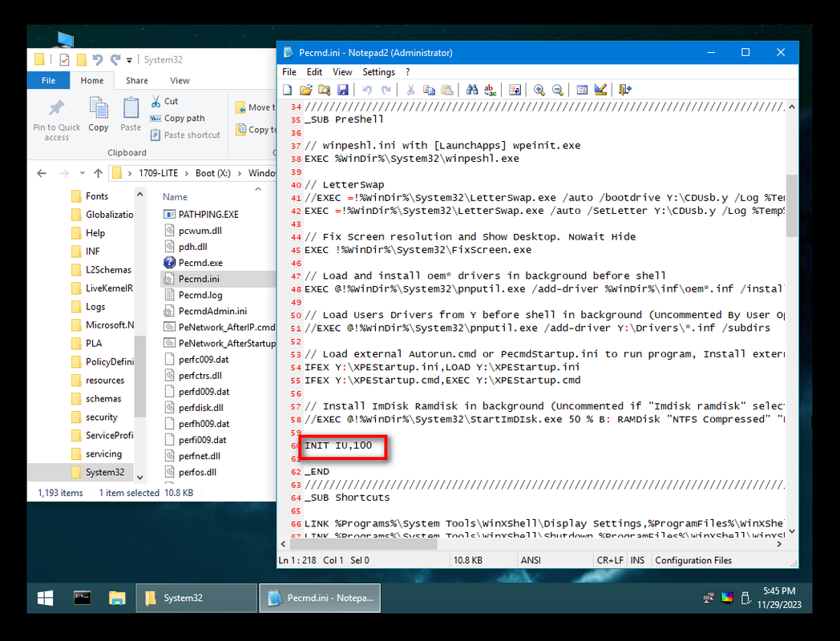Select Pecmd.exe in file list
Image resolution: width=840 pixels, height=641 pixels.
200,262
